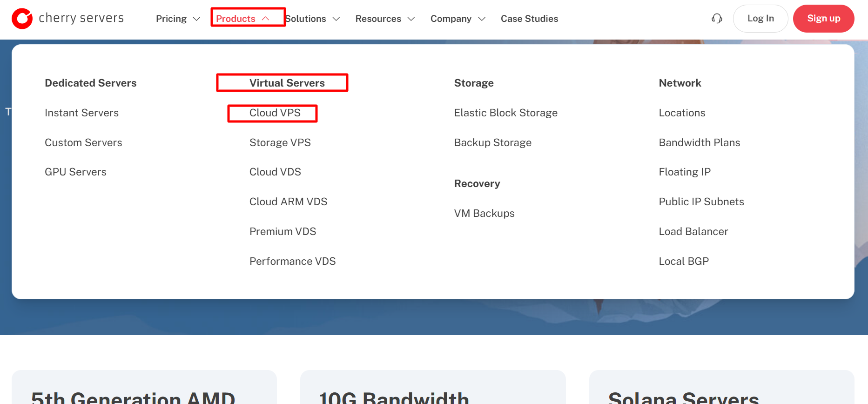Open the Solana Servers card
This screenshot has height=404, width=868.
721,387
